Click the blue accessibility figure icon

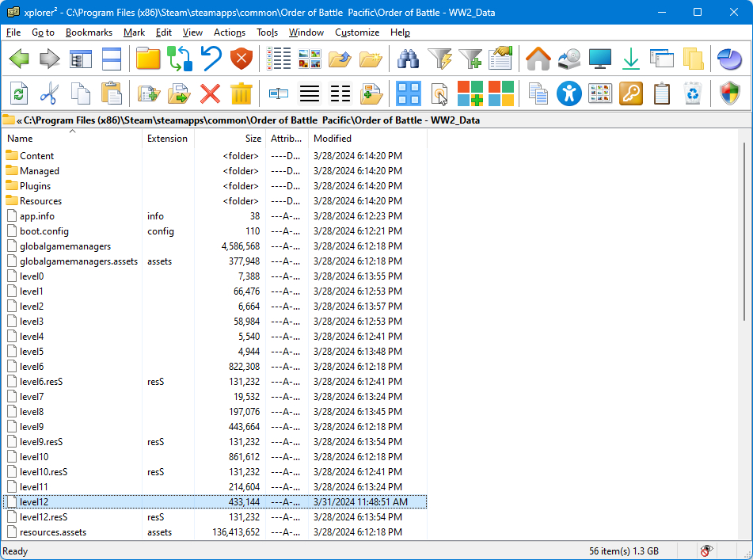pos(569,93)
